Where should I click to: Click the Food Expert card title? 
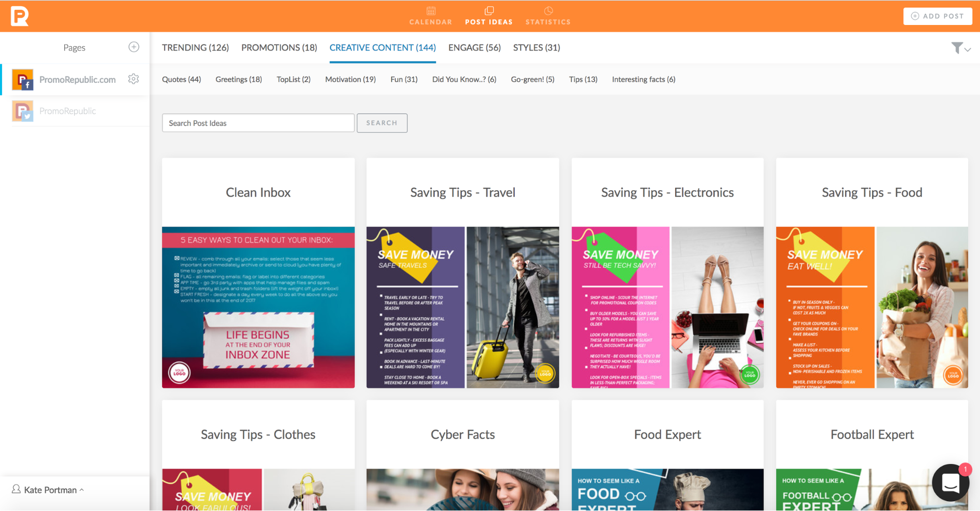point(667,434)
